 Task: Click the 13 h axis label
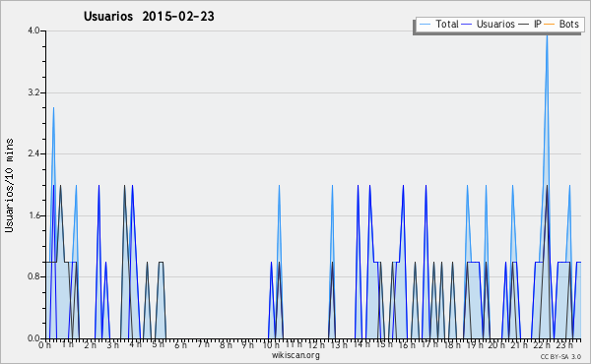(x=339, y=345)
